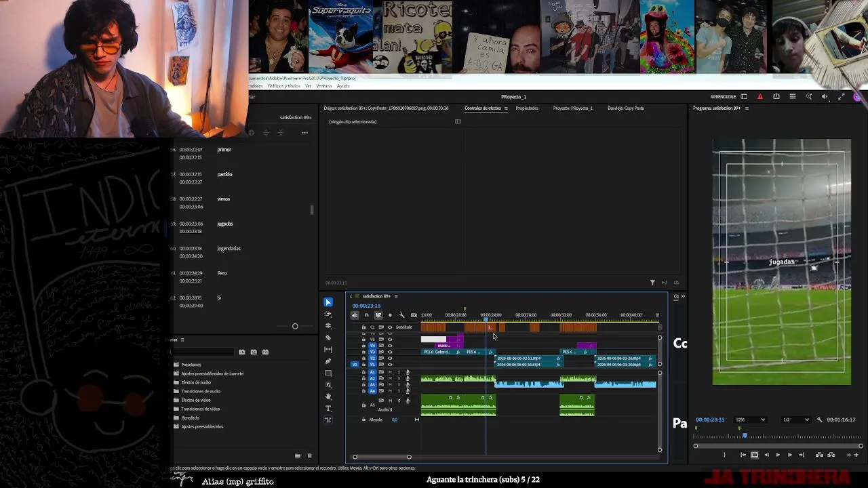Select the Track Select Forward tool

point(328,314)
